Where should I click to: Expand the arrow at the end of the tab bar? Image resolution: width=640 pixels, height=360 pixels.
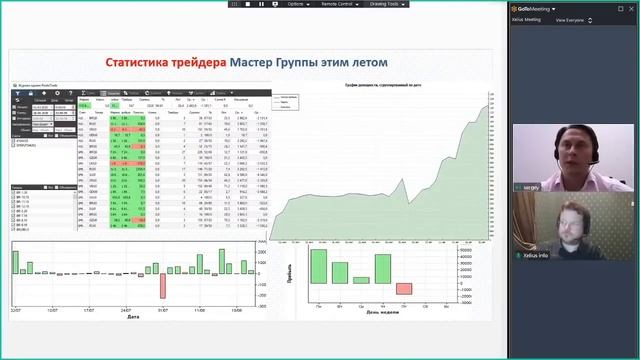pos(232,93)
